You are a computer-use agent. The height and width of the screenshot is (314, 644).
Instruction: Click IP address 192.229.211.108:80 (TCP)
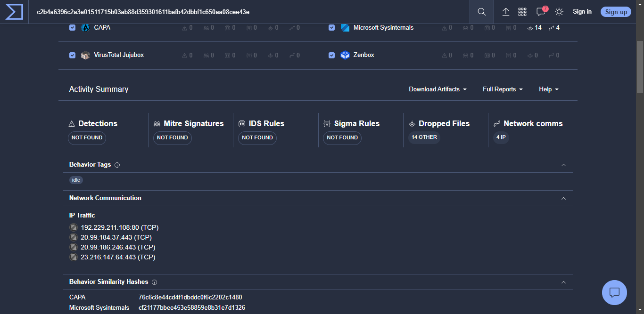(120, 227)
